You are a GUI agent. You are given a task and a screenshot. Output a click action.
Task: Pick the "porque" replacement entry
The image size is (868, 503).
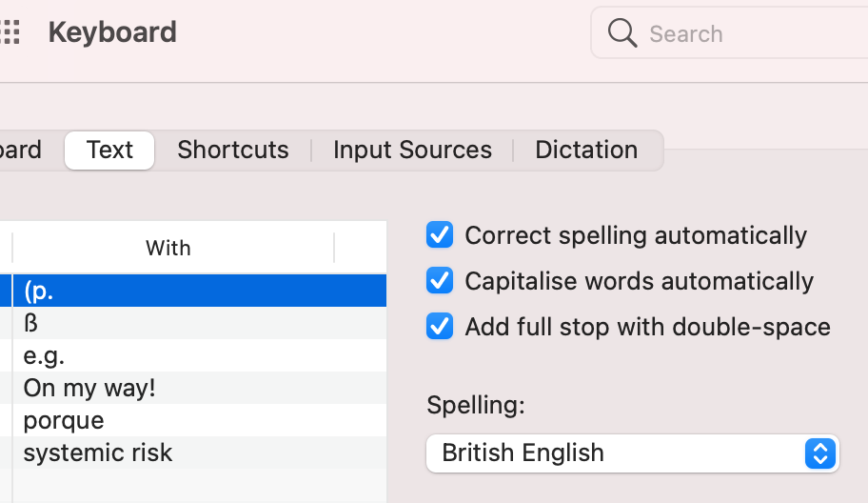[190, 421]
